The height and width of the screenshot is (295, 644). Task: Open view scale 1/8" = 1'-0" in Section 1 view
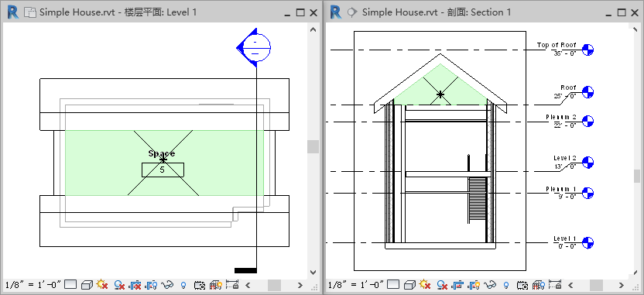(x=356, y=284)
